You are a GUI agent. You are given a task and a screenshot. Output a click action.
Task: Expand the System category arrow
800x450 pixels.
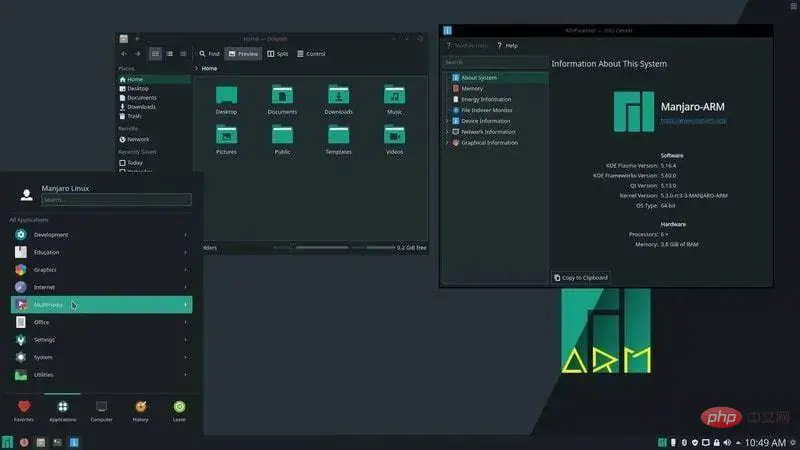(185, 357)
